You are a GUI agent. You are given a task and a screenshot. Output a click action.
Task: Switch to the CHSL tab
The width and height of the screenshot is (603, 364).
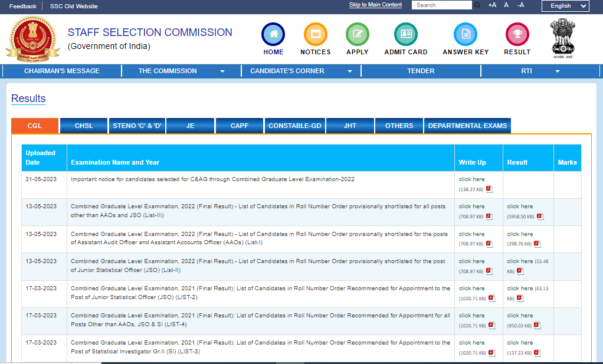coord(84,126)
